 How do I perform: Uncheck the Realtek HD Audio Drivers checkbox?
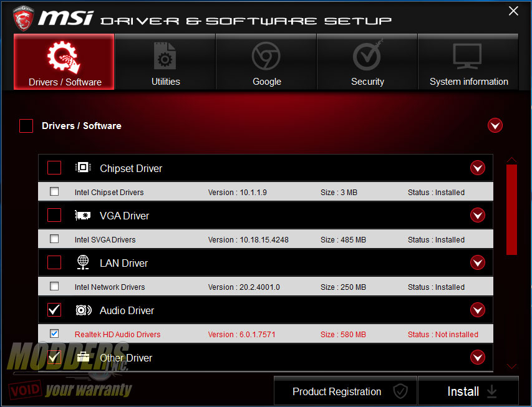[x=54, y=333]
